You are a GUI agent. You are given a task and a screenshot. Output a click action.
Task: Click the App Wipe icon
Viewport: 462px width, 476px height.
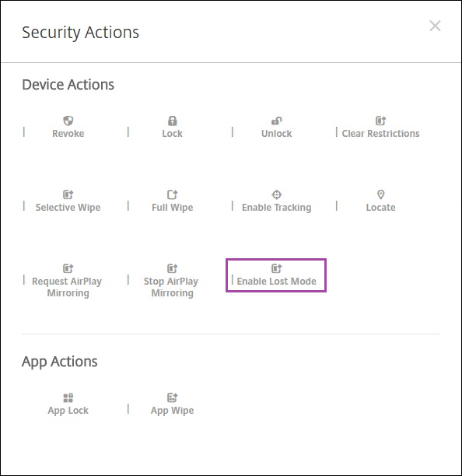(172, 397)
